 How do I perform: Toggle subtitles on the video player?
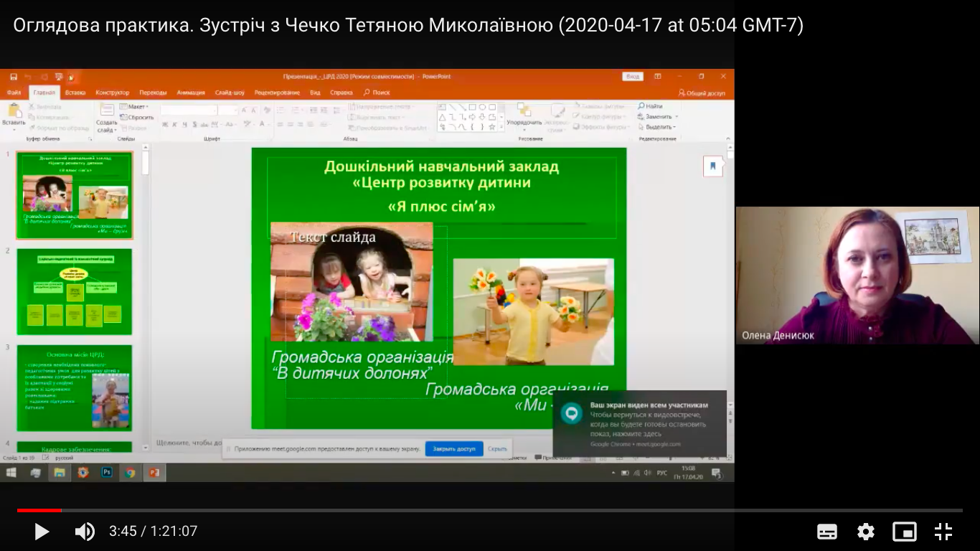click(827, 532)
